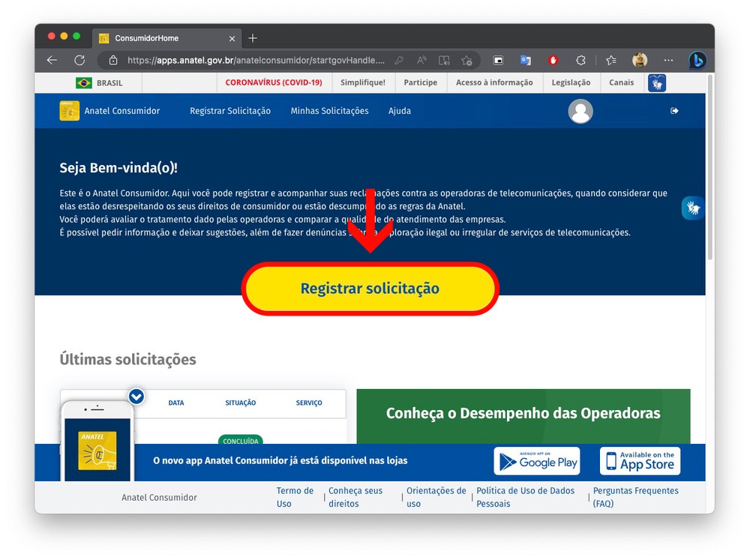Open Minhas Solicitações menu item
This screenshot has width=750, height=560.
point(329,111)
